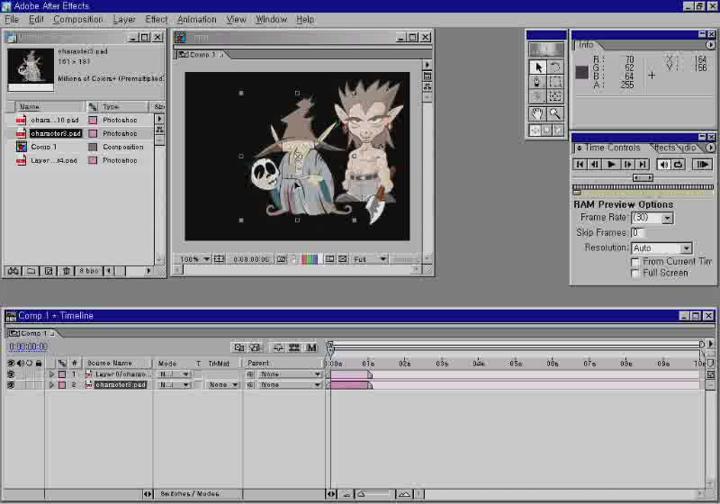Screen dimensions: 720x504
Task: Open the Effect menu
Action: coord(156,19)
